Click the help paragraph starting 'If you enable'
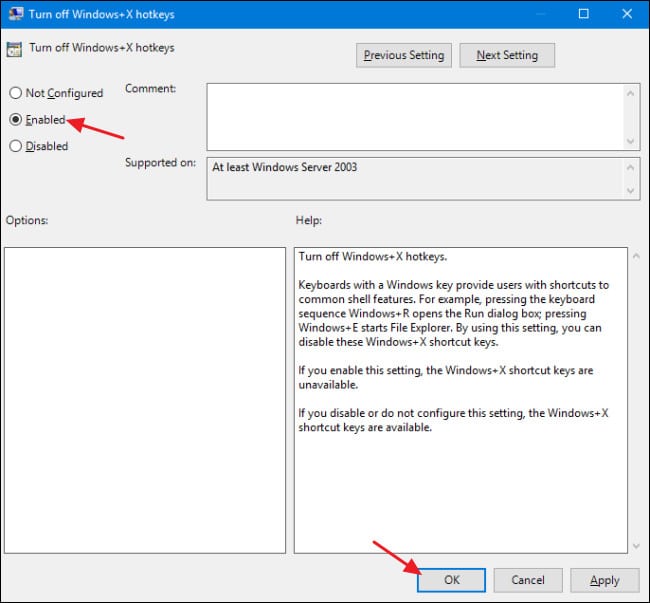The width and height of the screenshot is (650, 603). [x=446, y=377]
